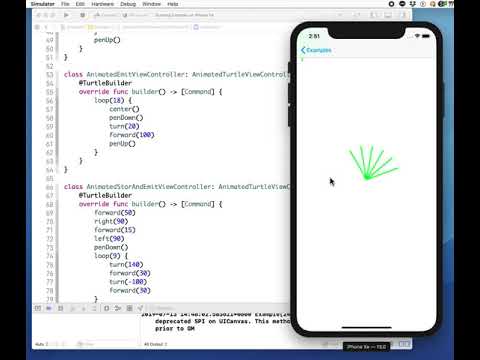Viewport: 480px width, 360px height.
Task: Toggle breakpoints activation in the debug bar
Action: click(x=49, y=308)
